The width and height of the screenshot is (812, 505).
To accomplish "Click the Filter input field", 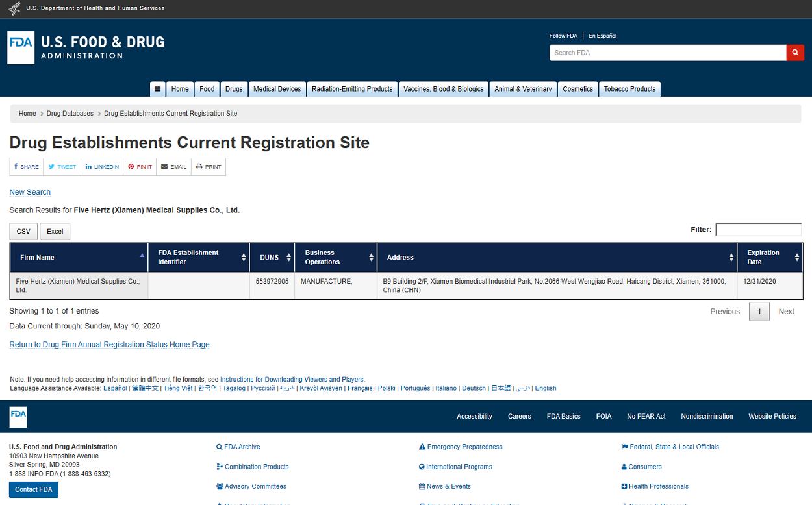I will coord(759,229).
